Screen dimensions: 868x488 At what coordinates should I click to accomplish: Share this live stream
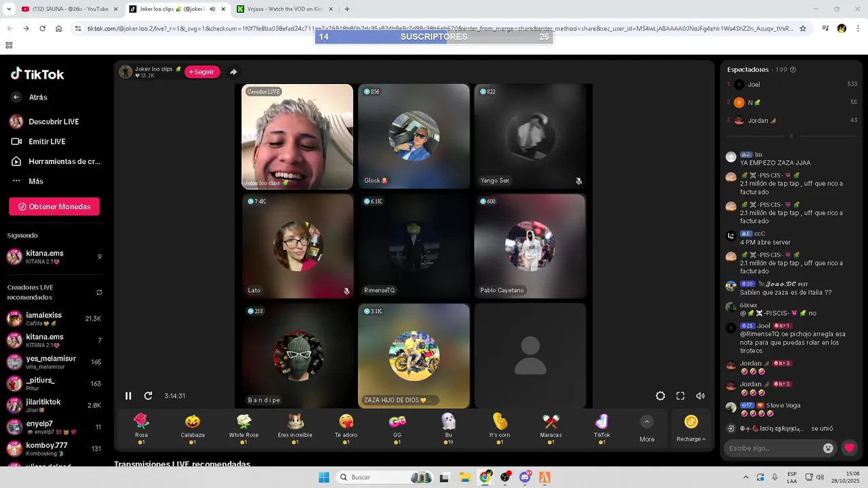[233, 72]
